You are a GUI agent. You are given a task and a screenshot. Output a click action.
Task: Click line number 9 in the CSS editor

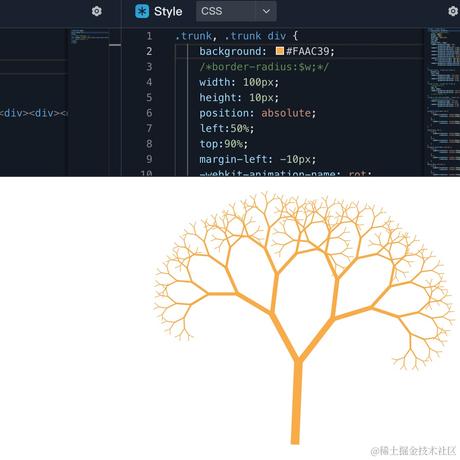point(149,159)
